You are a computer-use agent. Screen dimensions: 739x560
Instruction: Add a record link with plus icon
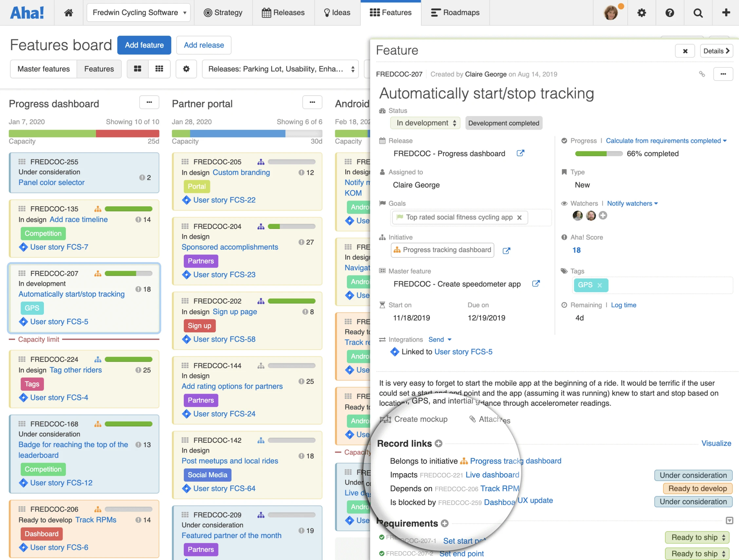pyautogui.click(x=438, y=443)
